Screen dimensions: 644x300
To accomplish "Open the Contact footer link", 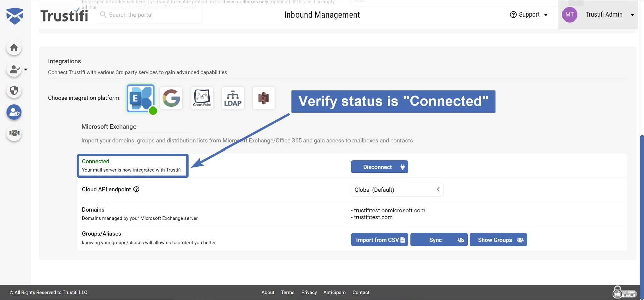I will 361,292.
